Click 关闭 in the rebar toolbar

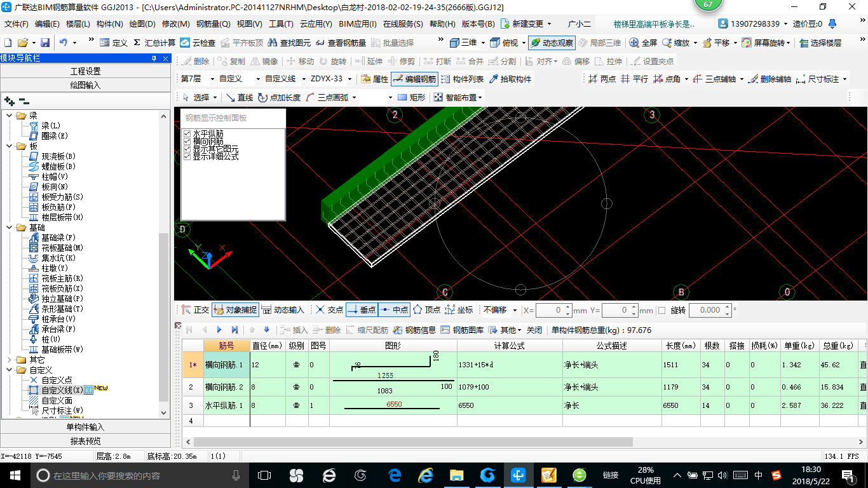click(534, 330)
